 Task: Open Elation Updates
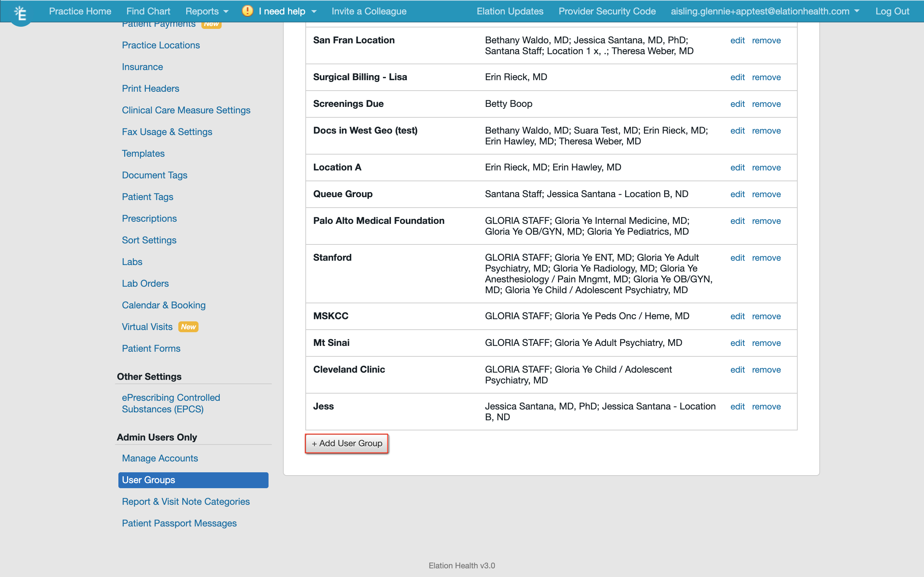coord(510,11)
